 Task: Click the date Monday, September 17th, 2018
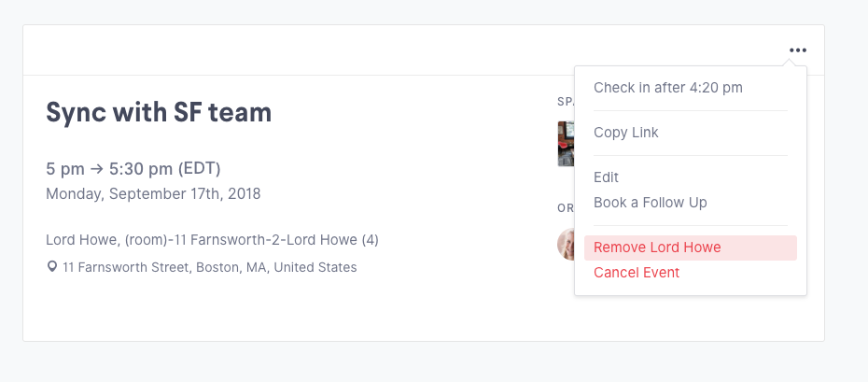(153, 194)
